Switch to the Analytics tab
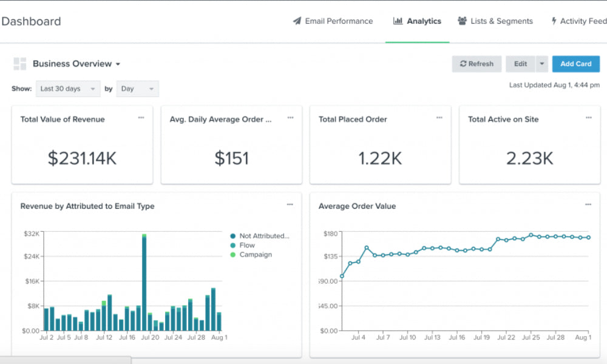The image size is (607, 364). pos(418,21)
